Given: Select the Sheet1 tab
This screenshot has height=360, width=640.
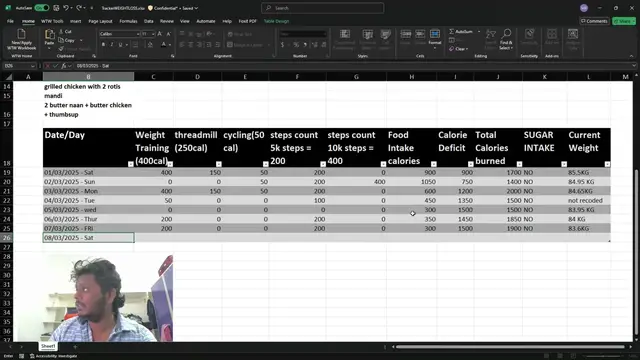Looking at the screenshot, I should pos(48,346).
